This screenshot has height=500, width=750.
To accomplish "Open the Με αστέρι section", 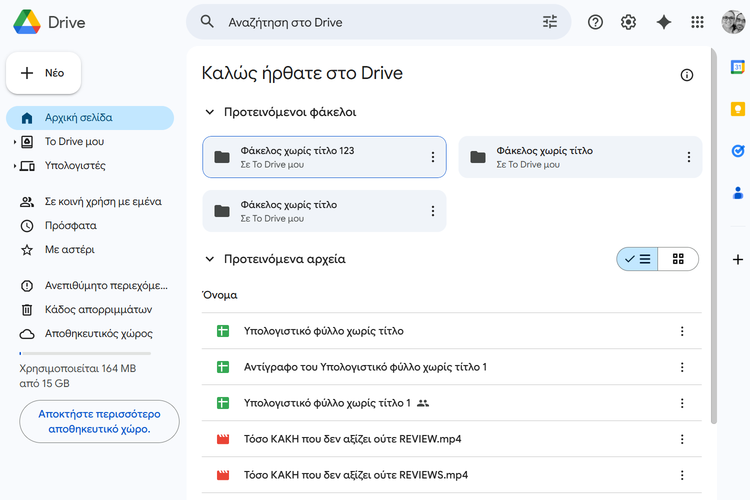I will click(70, 250).
